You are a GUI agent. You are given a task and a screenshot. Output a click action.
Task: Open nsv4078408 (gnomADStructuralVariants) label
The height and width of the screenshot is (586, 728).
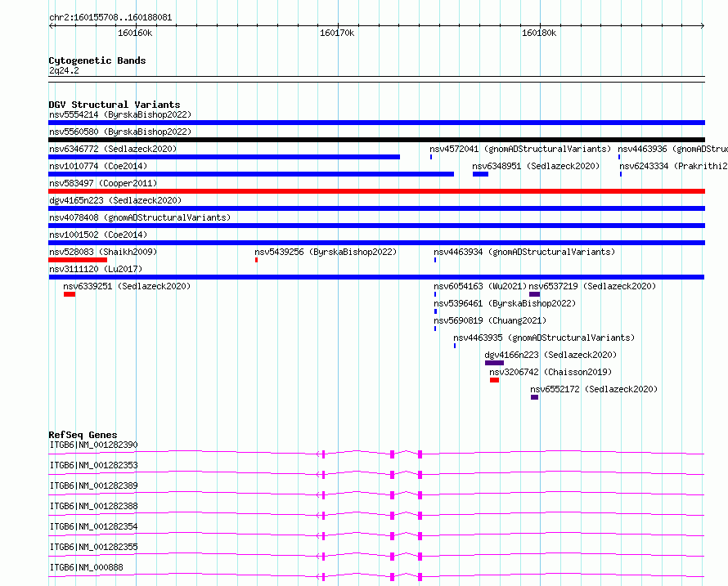click(x=140, y=217)
